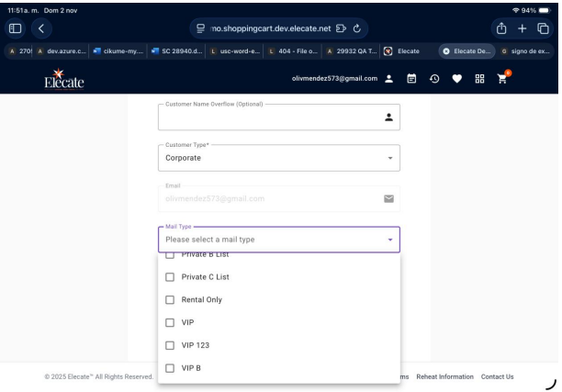The width and height of the screenshot is (562, 392).
Task: Open the Contact Us footer link
Action: tap(498, 376)
